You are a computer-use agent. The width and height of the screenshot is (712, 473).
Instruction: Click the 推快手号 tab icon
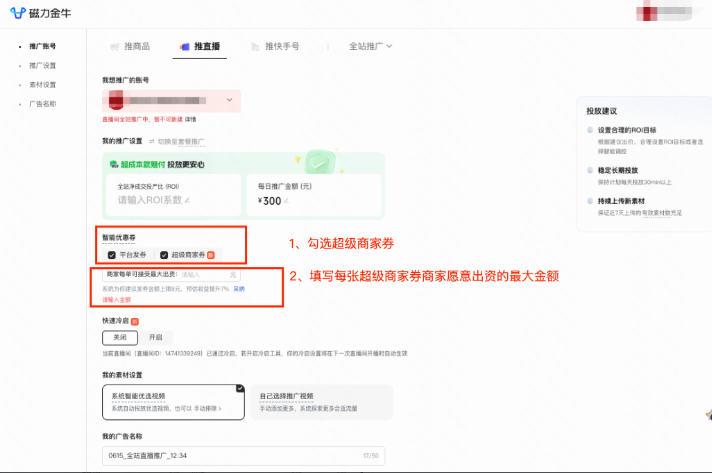pos(255,46)
